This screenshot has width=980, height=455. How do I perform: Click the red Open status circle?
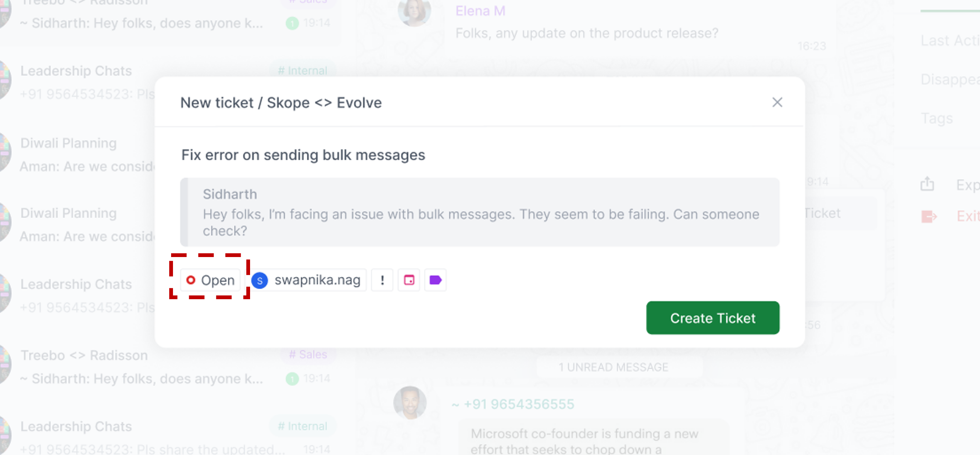[191, 280]
